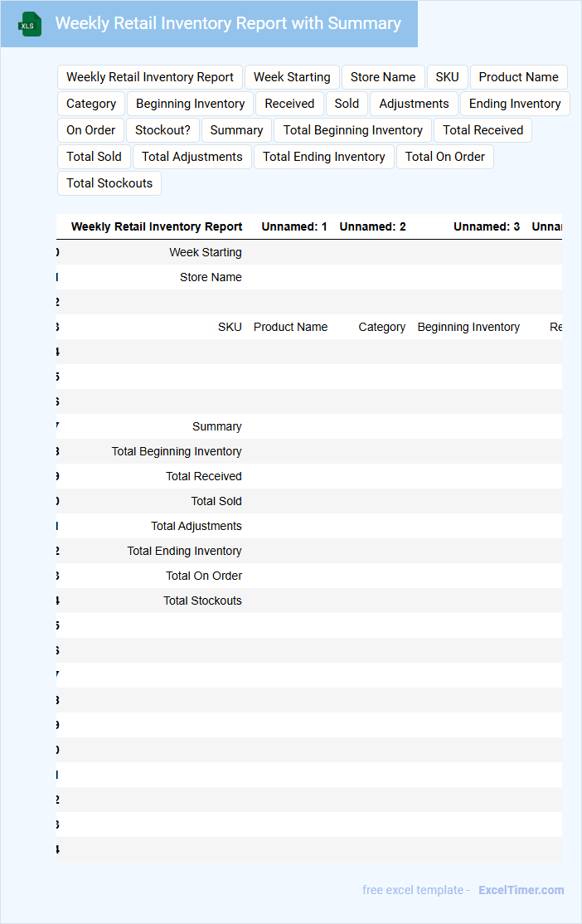Select the 'Store Name' table cell
The width and height of the screenshot is (582, 924).
tap(211, 277)
